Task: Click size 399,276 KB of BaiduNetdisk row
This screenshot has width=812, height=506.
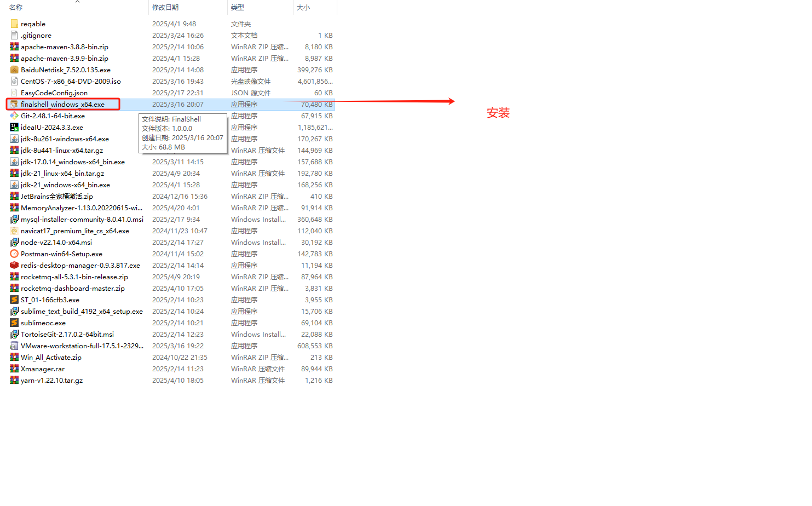Action: pyautogui.click(x=315, y=70)
